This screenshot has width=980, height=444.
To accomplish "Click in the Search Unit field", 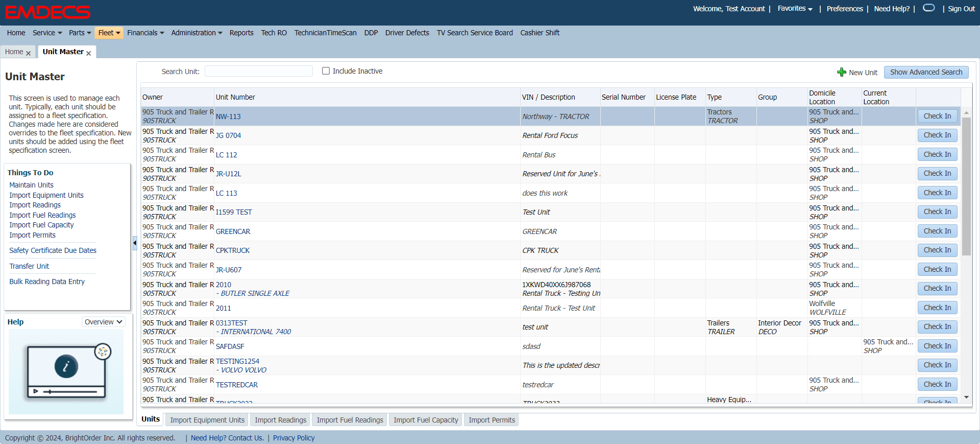I will tap(258, 72).
